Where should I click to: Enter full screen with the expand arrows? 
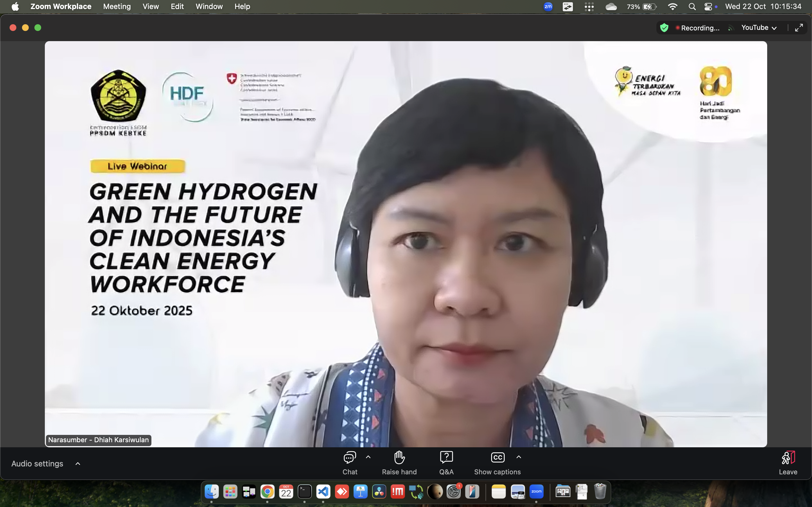(799, 28)
